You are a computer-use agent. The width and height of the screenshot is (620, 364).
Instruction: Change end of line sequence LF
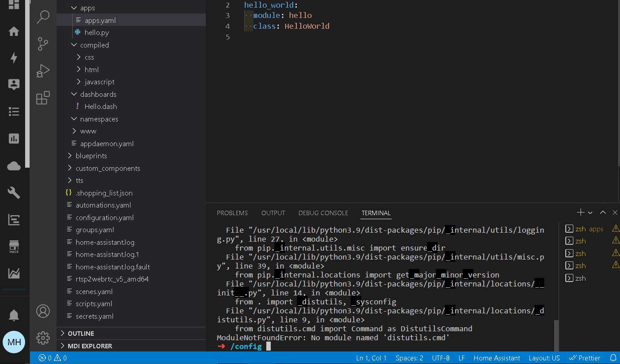click(x=461, y=358)
